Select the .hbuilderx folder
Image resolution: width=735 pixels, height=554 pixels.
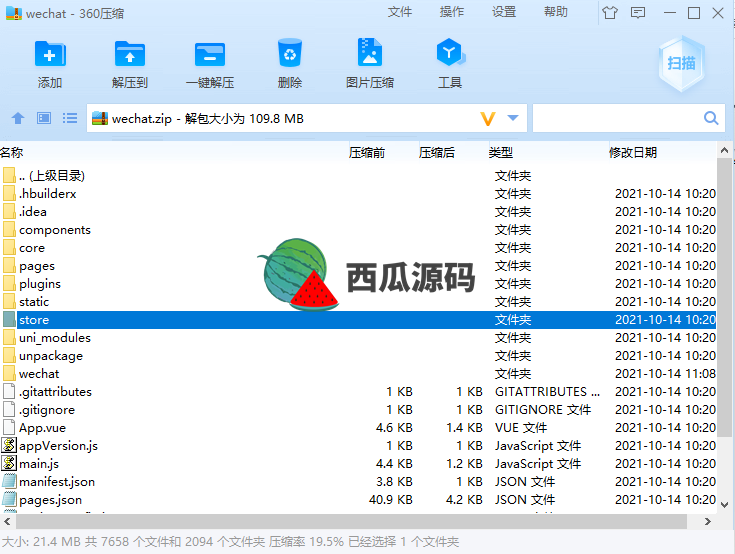[x=358, y=194]
